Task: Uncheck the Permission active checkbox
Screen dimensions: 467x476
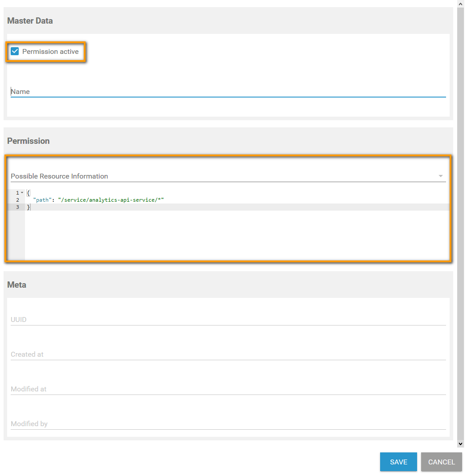Action: tap(15, 52)
